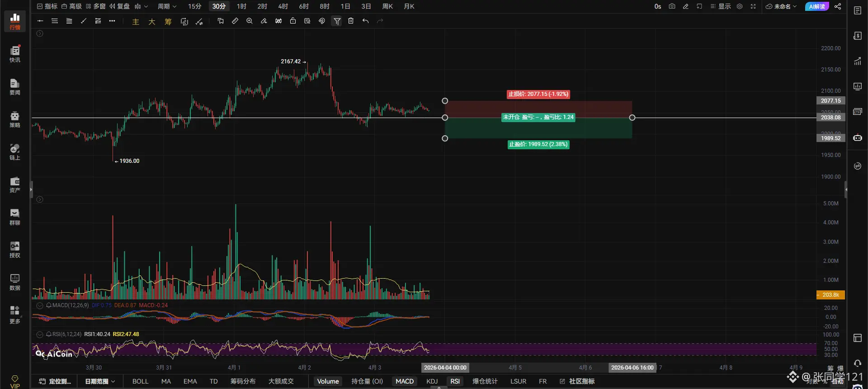Select the ruler measure tool

(235, 21)
